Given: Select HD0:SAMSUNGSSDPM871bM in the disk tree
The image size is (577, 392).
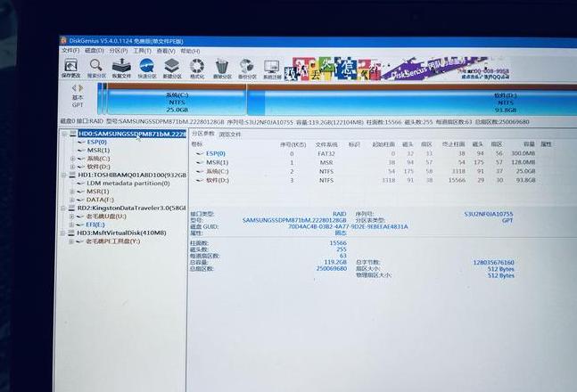Looking at the screenshot, I should pos(132,134).
